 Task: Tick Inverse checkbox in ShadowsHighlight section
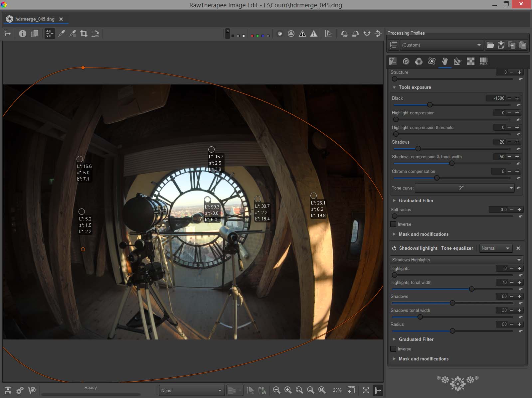[394, 349]
